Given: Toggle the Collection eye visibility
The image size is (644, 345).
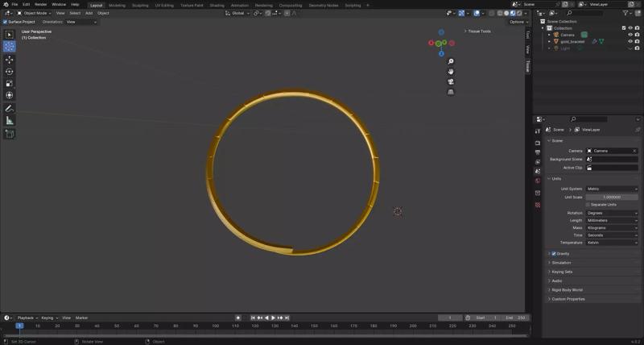Looking at the screenshot, I should 630,28.
